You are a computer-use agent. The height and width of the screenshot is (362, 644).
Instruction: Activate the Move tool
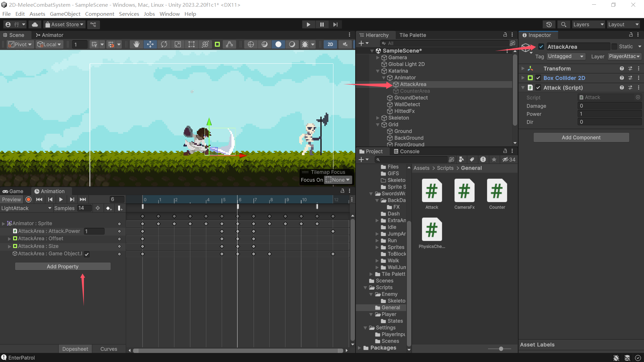pyautogui.click(x=150, y=44)
